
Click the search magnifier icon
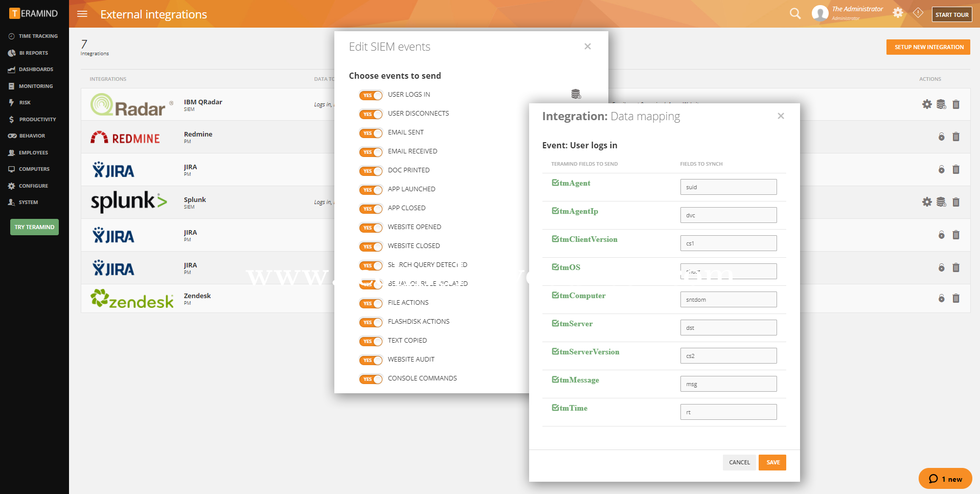tap(795, 13)
